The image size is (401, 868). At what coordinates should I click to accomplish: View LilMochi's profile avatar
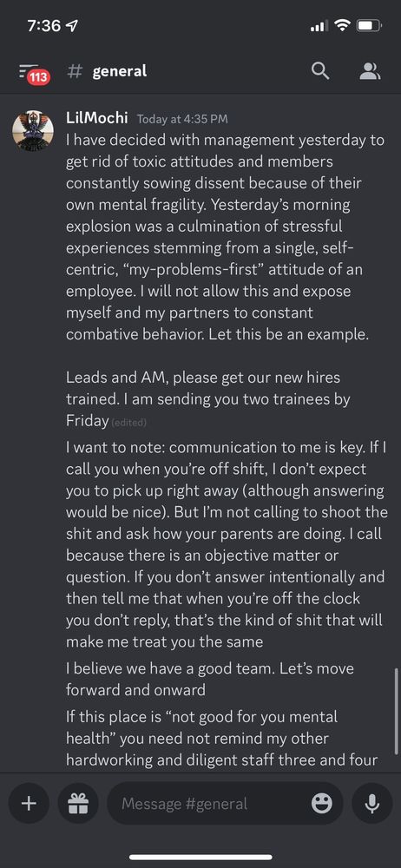[33, 131]
